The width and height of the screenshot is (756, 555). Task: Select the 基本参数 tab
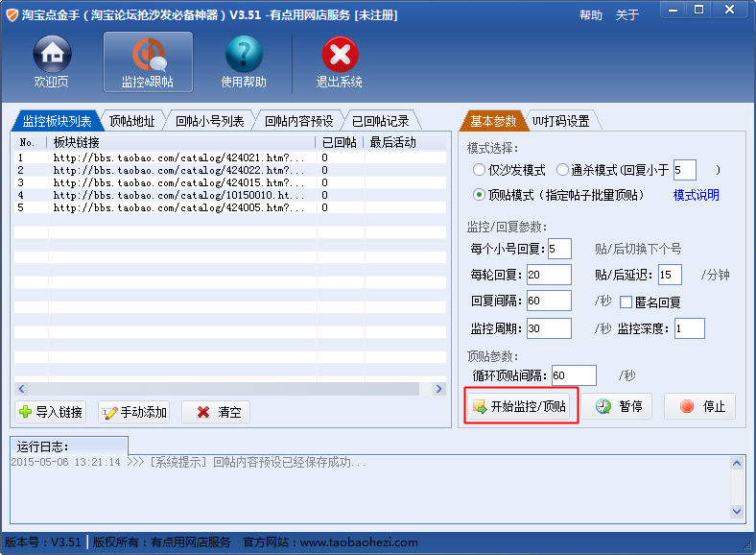tap(493, 121)
